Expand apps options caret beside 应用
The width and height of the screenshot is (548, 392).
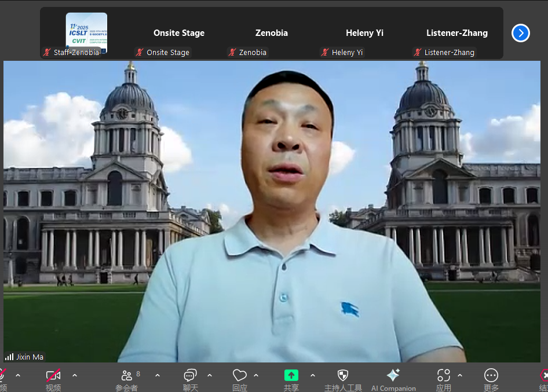coord(460,375)
